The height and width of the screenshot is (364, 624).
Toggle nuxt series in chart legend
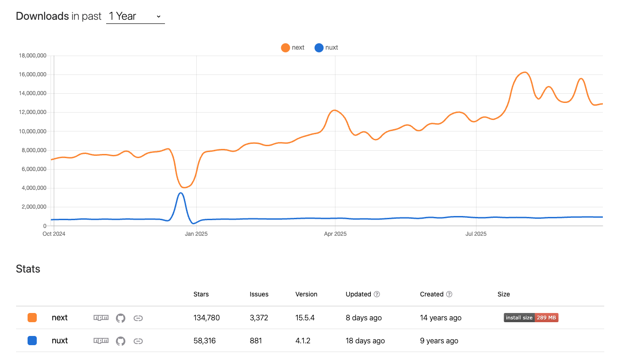coord(326,47)
